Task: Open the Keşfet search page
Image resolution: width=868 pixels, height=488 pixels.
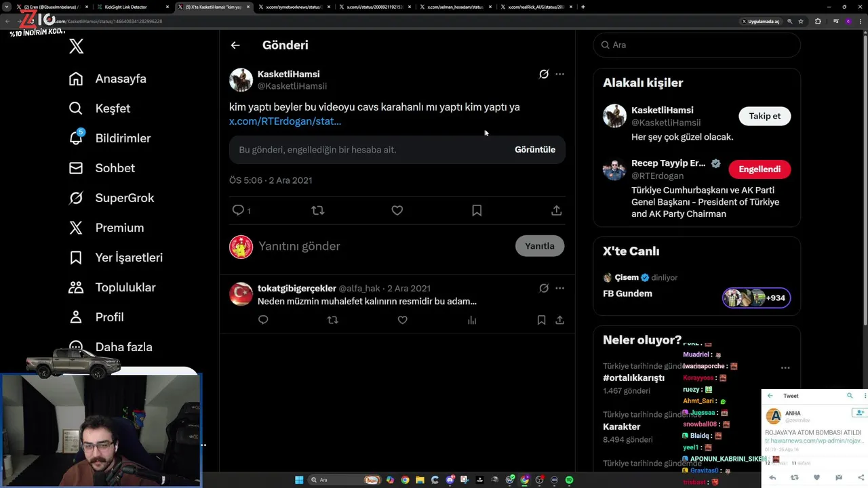Action: [x=100, y=108]
